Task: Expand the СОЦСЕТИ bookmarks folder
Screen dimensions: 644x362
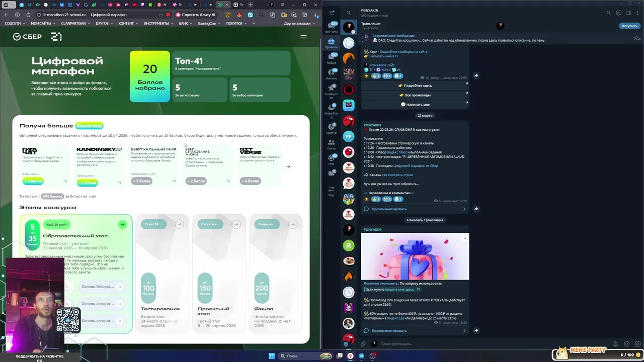Action: click(15, 23)
